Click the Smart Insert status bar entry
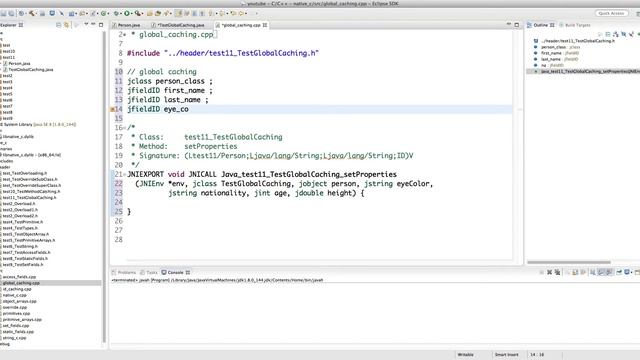The height and width of the screenshot is (360, 640). (x=507, y=355)
